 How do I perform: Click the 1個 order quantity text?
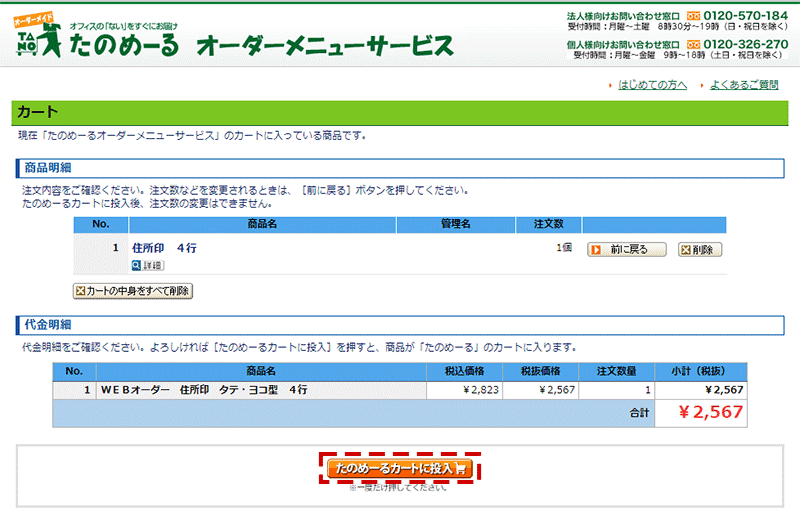(x=564, y=248)
